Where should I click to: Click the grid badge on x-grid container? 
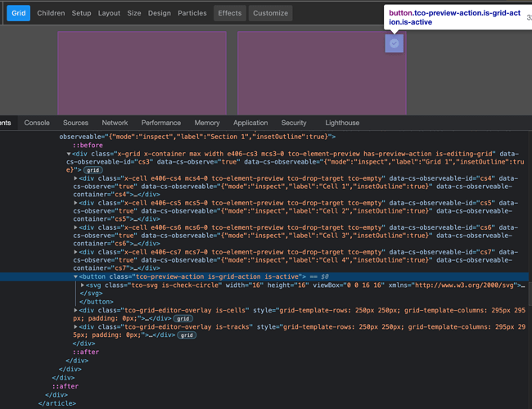(94, 169)
